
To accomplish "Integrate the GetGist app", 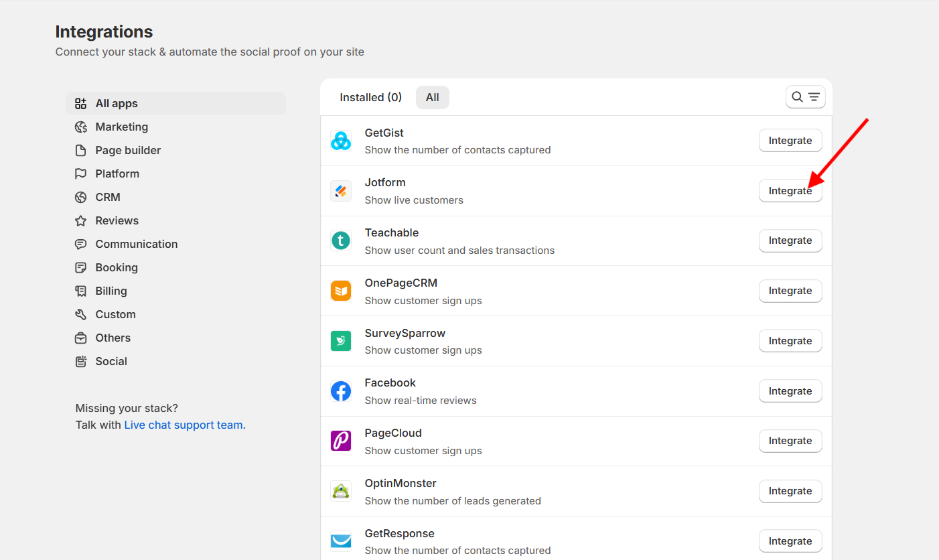I will point(790,141).
